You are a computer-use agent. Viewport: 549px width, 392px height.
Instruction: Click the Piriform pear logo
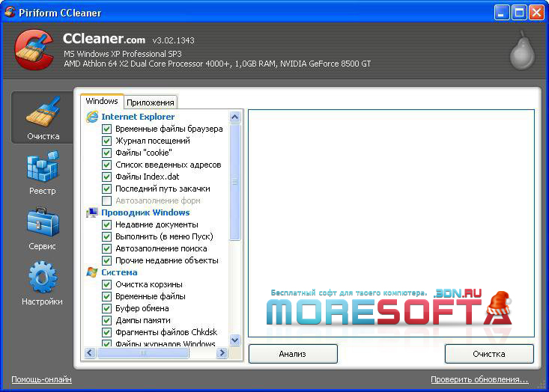click(x=522, y=50)
